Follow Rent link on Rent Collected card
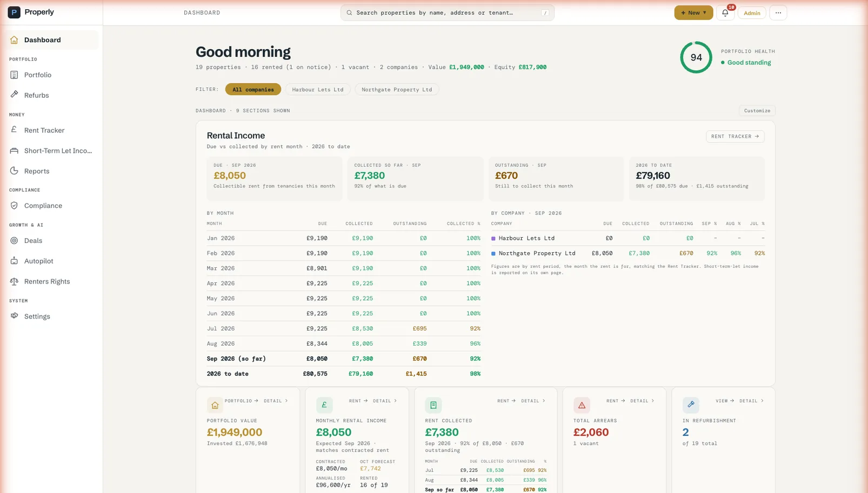This screenshot has width=868, height=493. click(x=506, y=401)
